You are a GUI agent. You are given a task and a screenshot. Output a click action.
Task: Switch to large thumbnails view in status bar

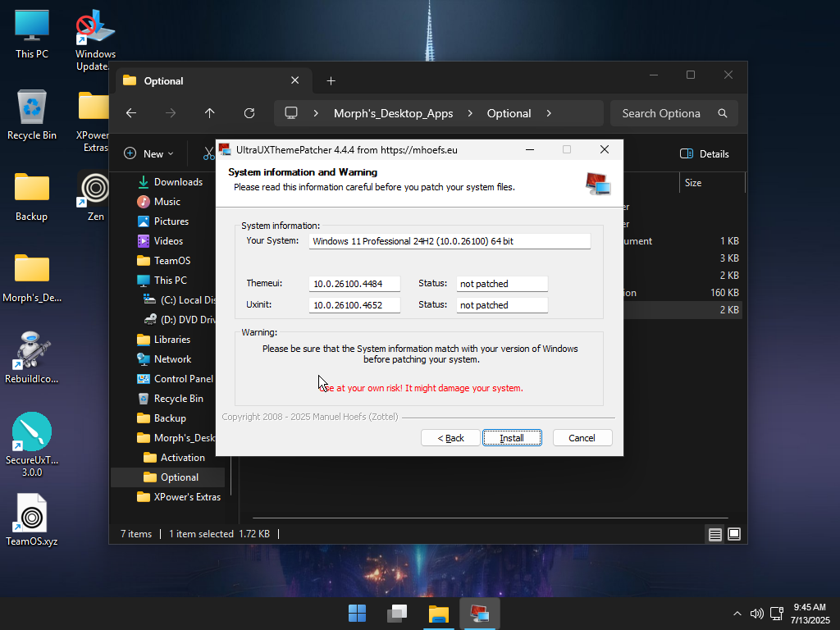click(x=734, y=534)
